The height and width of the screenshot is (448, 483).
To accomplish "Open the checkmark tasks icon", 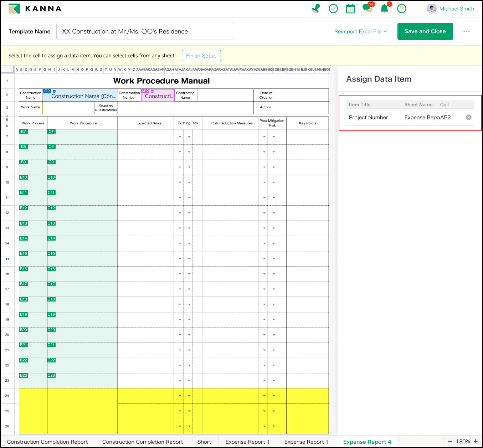I will point(333,9).
